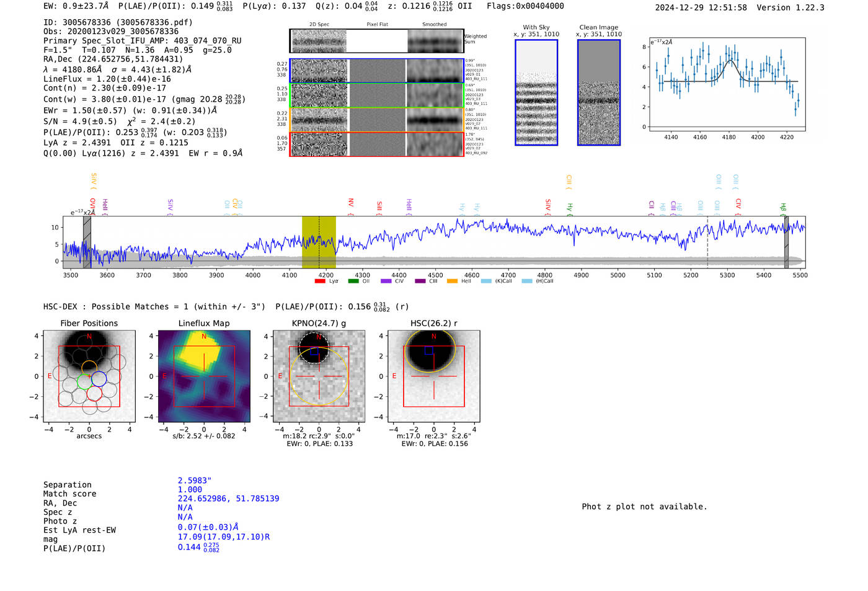The width and height of the screenshot is (868, 591).
Task: Click the red E marker in Fiber Positions
Action: click(x=50, y=376)
